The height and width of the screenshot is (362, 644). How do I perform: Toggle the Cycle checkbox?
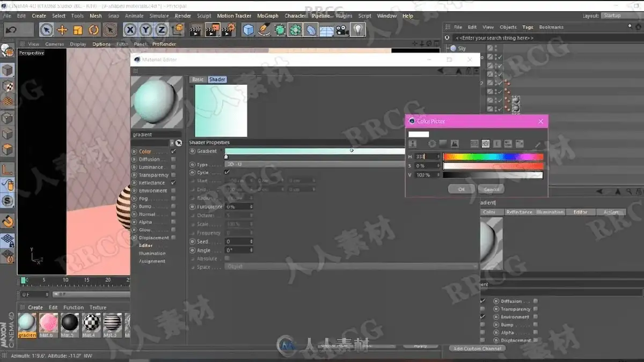click(227, 173)
